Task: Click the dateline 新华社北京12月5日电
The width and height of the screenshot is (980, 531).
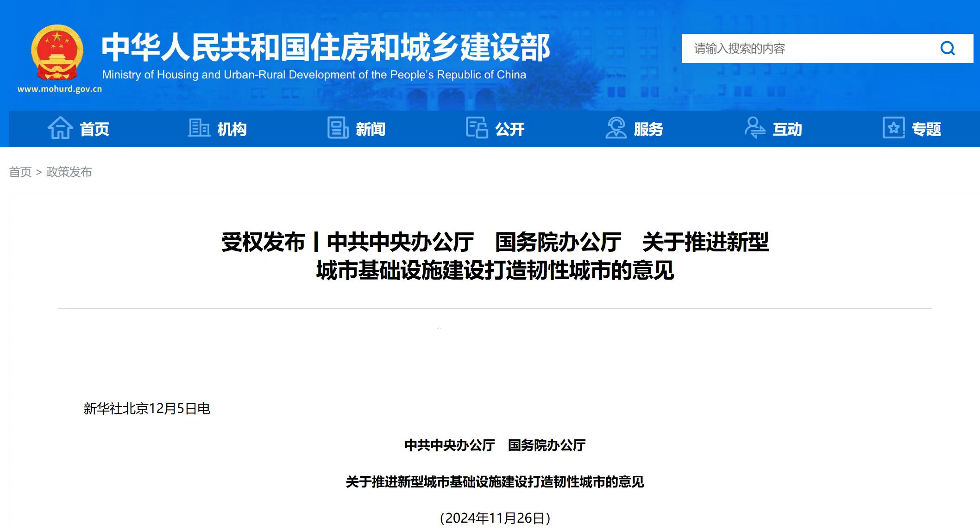Action: click(x=147, y=408)
